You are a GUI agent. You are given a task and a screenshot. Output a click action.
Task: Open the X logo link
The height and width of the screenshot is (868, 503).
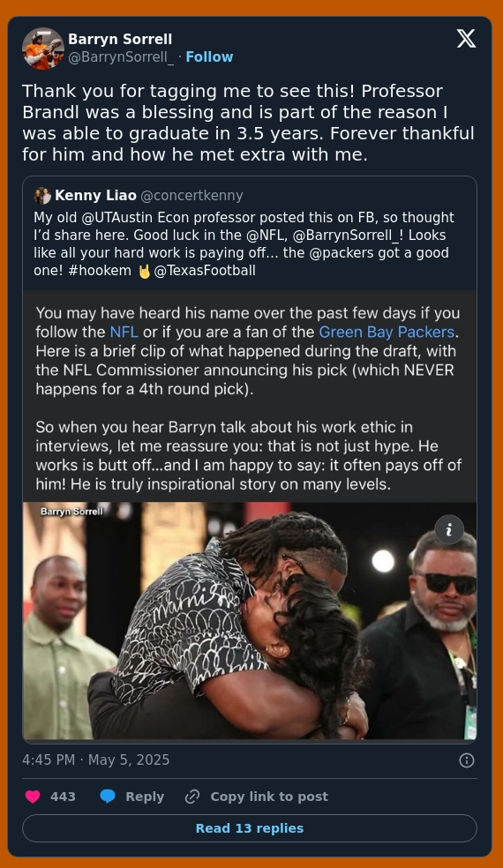pos(466,39)
